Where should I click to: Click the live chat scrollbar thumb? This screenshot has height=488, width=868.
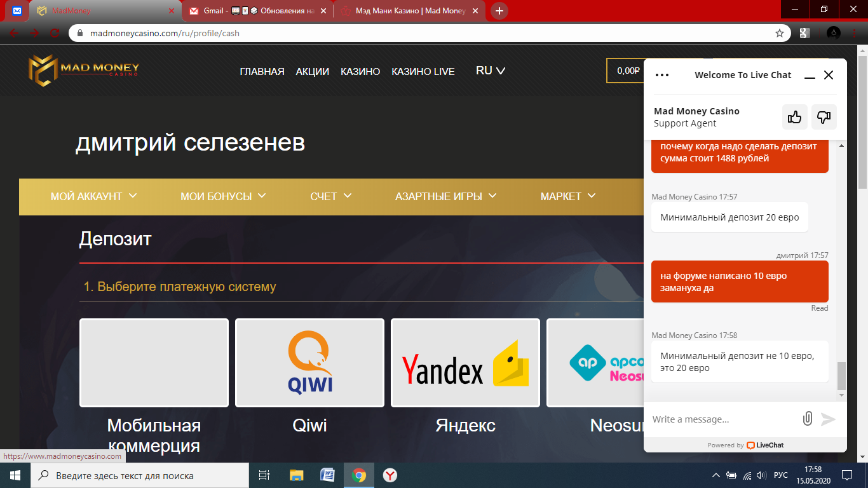pos(842,376)
